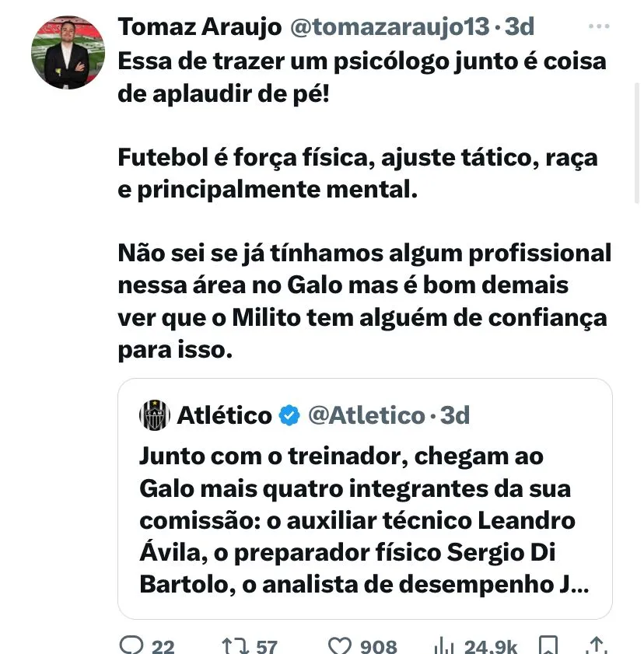Like the tweet with the heart icon
644x654 pixels.
(338, 645)
